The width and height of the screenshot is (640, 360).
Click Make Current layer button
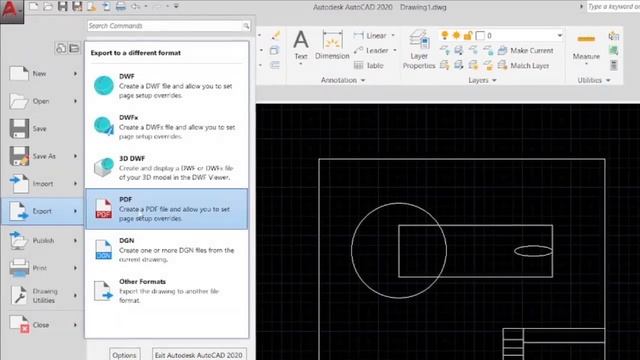pos(526,50)
